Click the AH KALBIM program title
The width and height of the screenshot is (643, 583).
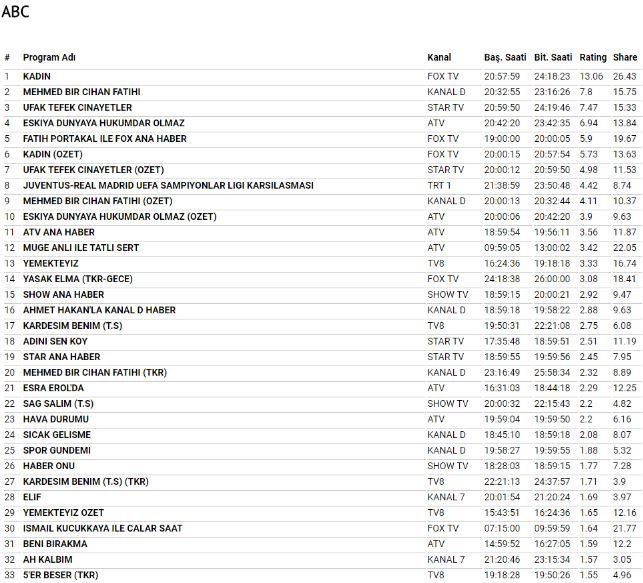point(48,558)
